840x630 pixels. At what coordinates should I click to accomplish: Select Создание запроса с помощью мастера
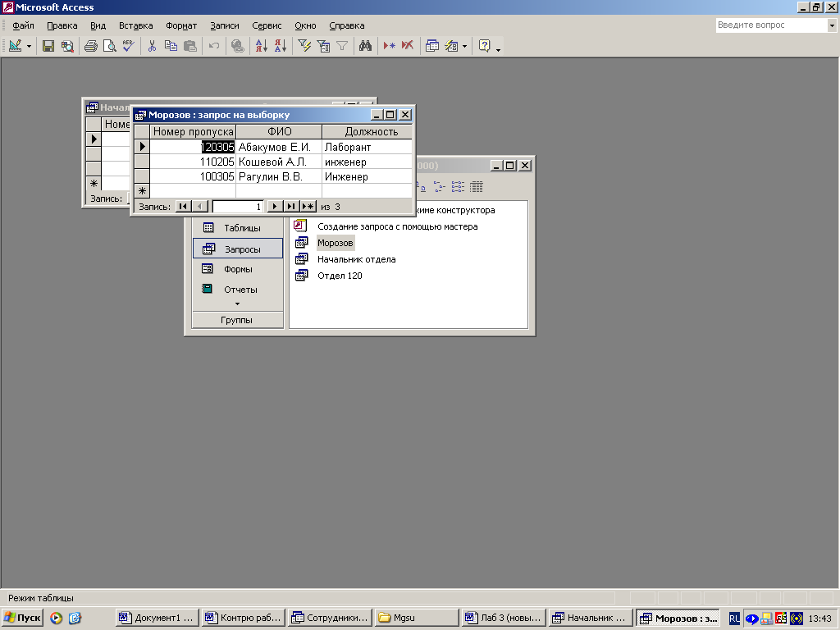(398, 226)
